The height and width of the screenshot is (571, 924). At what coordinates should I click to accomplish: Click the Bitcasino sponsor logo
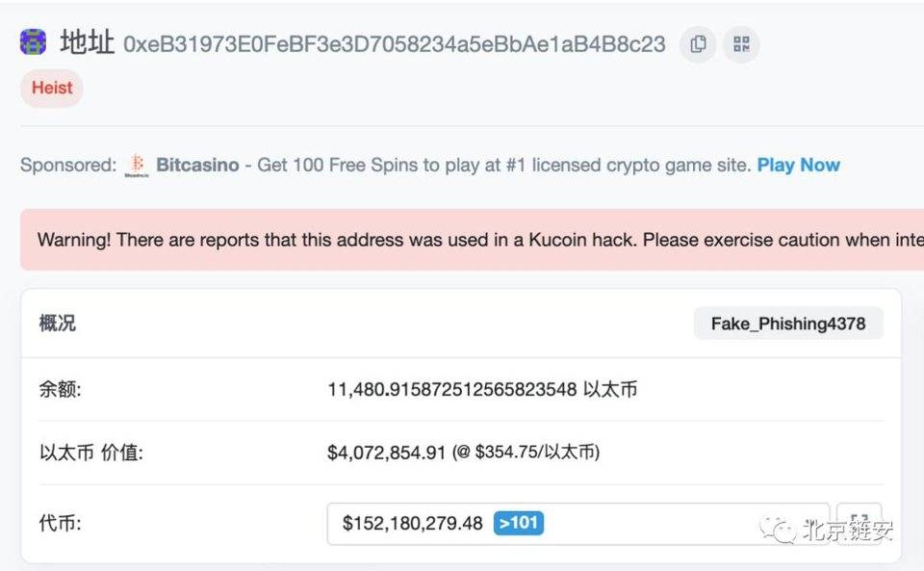(136, 164)
